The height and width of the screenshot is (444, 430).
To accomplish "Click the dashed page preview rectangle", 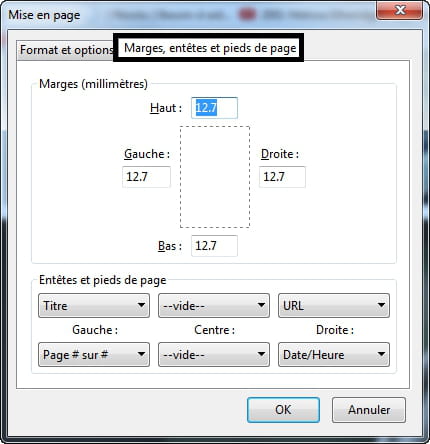I will 215,177.
